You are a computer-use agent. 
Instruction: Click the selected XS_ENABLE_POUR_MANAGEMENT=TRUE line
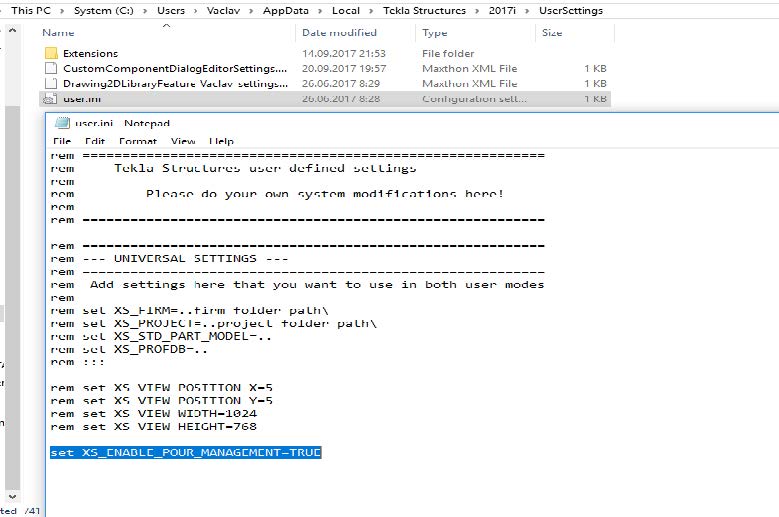185,452
